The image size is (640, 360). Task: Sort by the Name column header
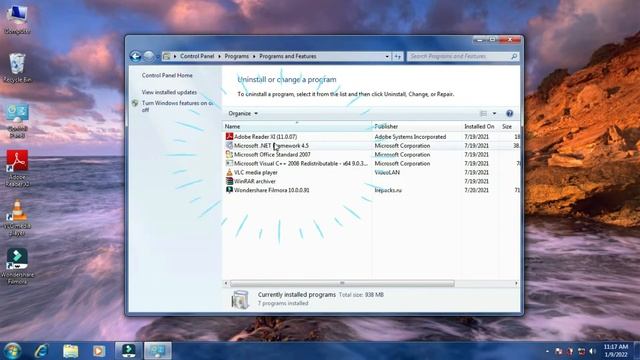[297, 127]
